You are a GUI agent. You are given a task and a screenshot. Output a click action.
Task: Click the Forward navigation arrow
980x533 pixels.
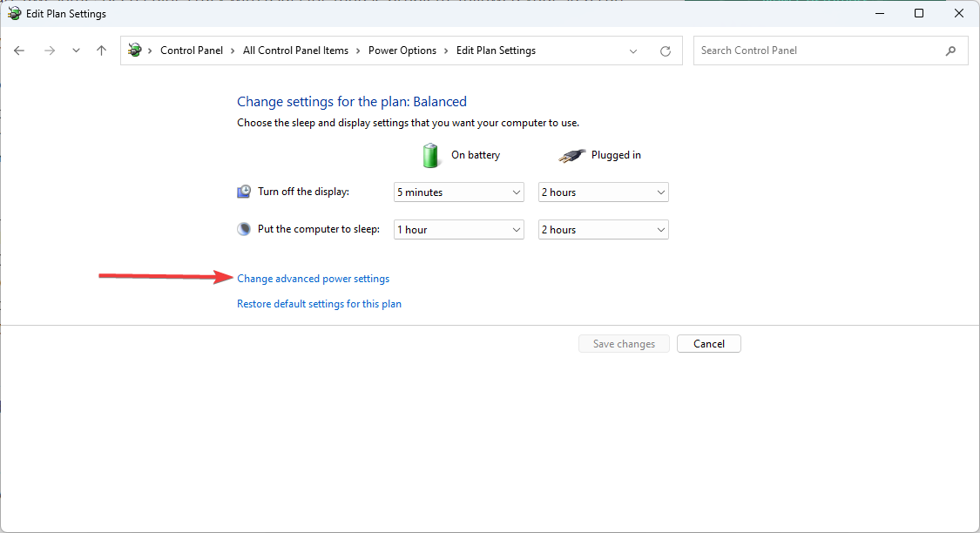pyautogui.click(x=50, y=51)
